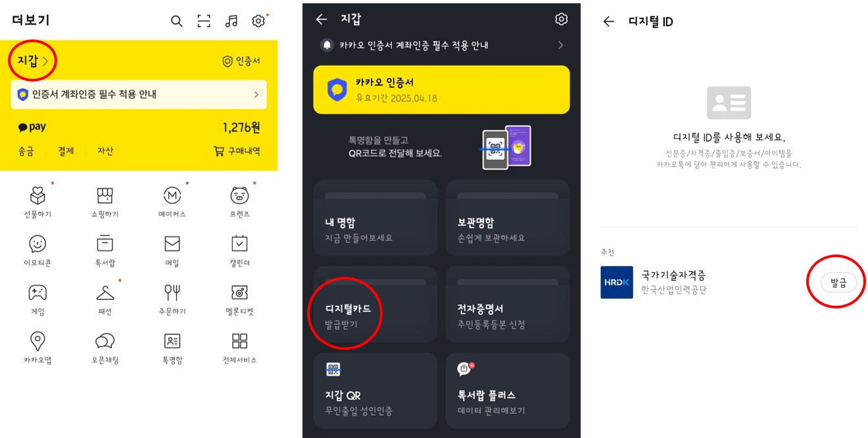Expand the 지갑 chevron header

[32, 61]
